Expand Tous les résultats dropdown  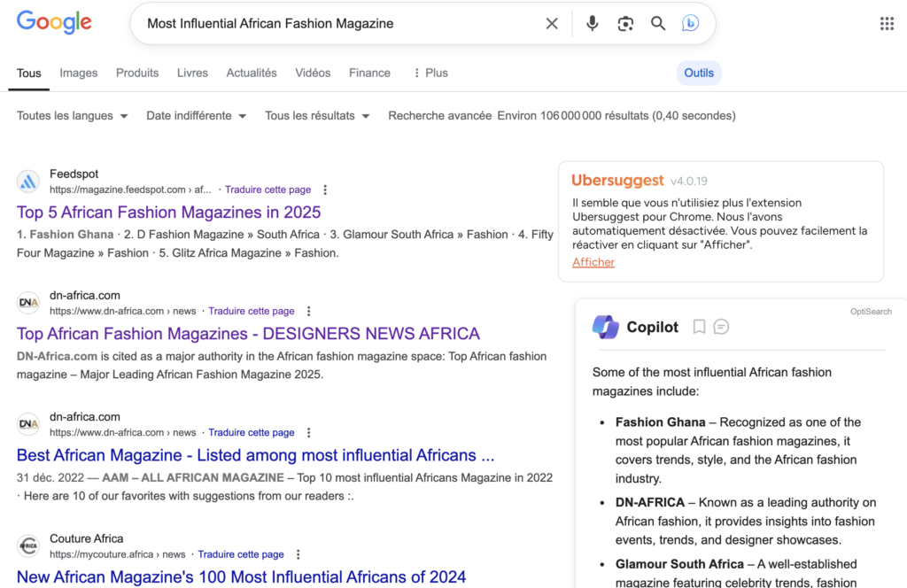[x=317, y=116]
